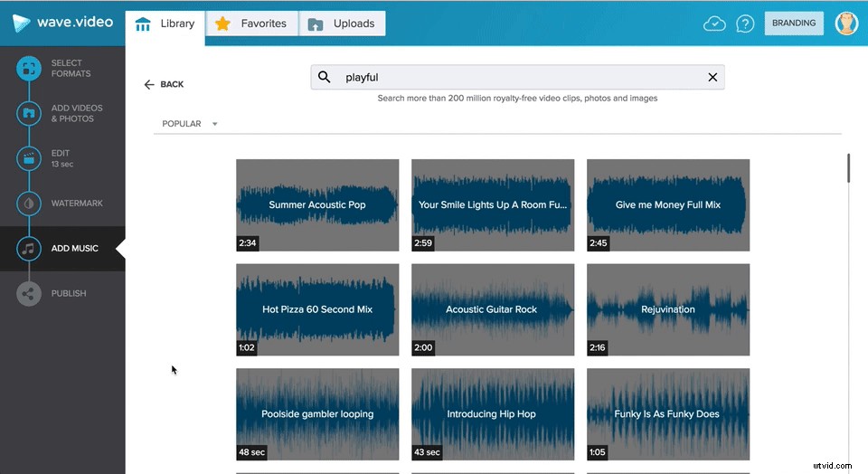868x474 pixels.
Task: Click the 43 sec duration badge
Action: [427, 452]
